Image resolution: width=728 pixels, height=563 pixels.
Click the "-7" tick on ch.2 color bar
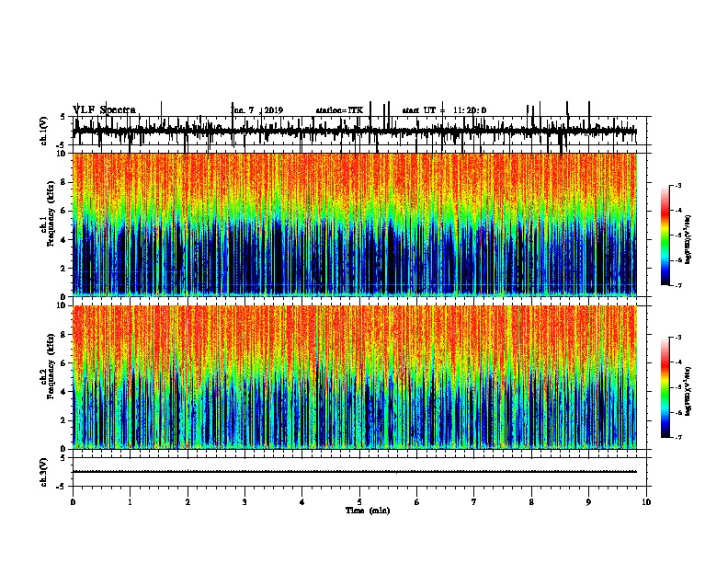click(678, 437)
